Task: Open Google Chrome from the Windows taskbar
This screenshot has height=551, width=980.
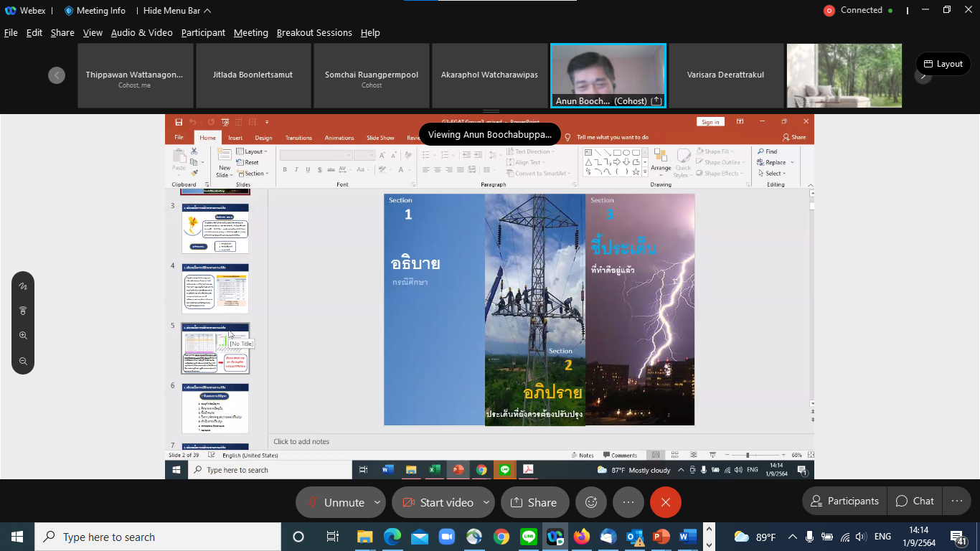Action: pos(501,537)
